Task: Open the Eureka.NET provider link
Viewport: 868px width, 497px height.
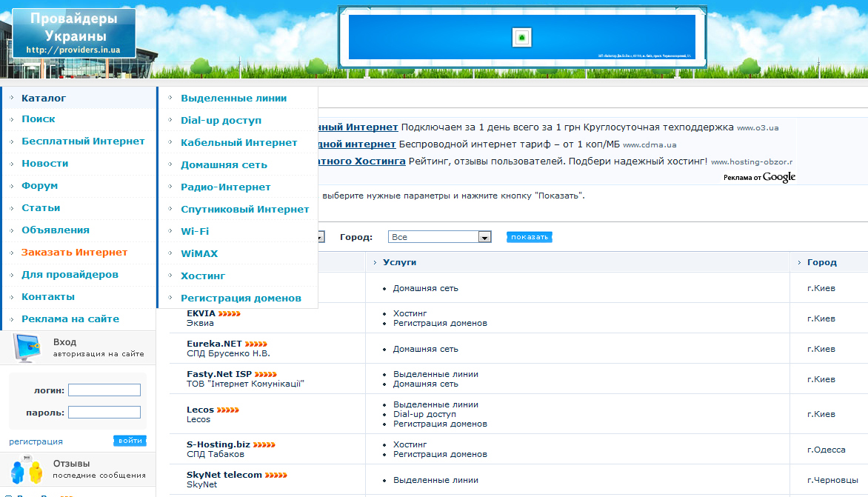Action: (x=214, y=344)
